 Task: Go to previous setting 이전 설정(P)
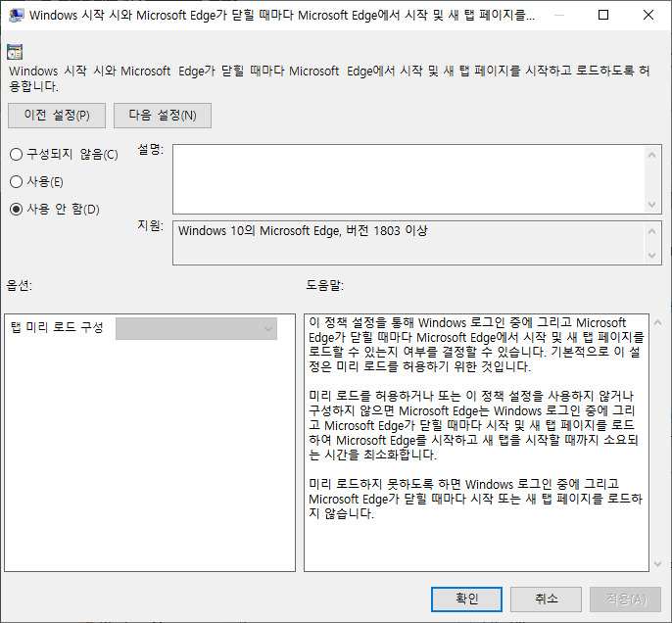(57, 116)
